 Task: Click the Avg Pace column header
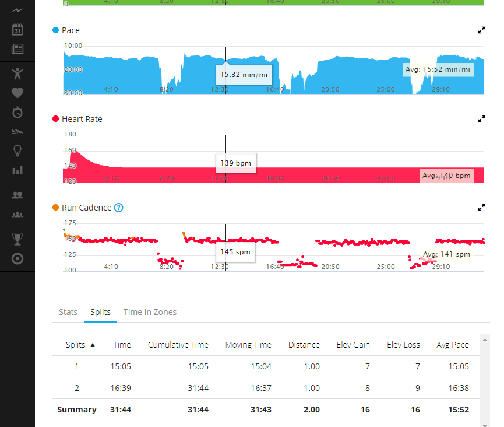[452, 345]
